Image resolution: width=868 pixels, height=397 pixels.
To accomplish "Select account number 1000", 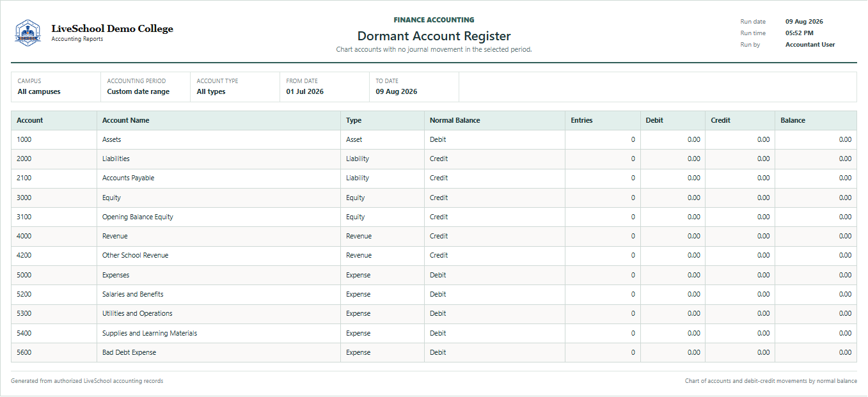I will (x=24, y=139).
